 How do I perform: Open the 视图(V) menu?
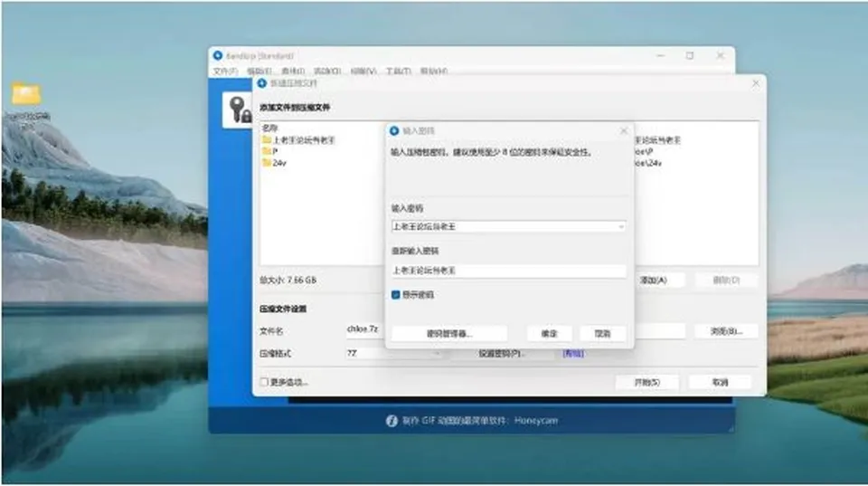(x=363, y=71)
